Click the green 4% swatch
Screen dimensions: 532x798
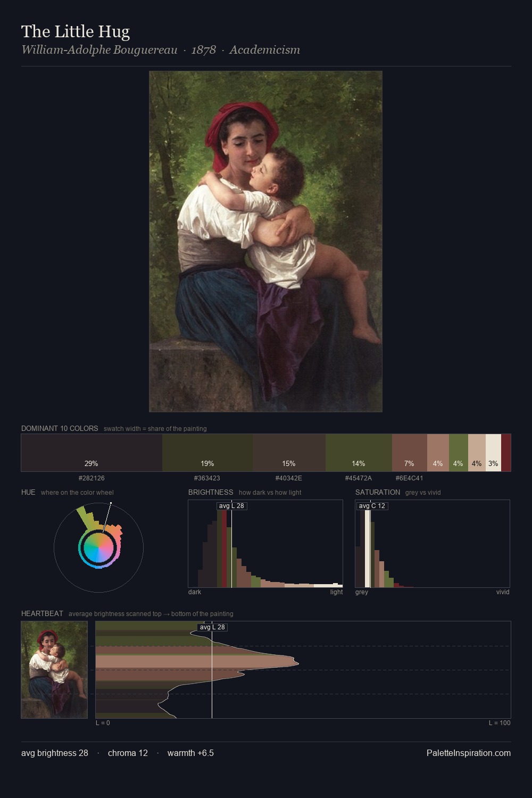click(x=459, y=453)
